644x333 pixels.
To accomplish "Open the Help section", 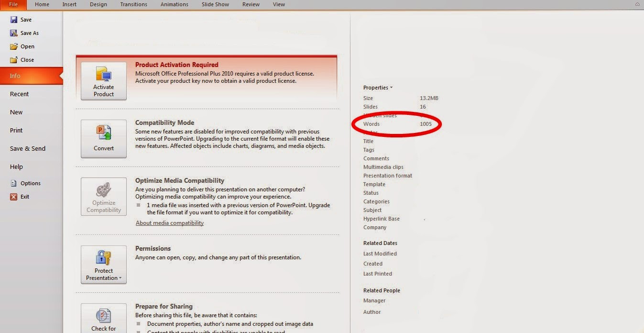I will coord(16,167).
